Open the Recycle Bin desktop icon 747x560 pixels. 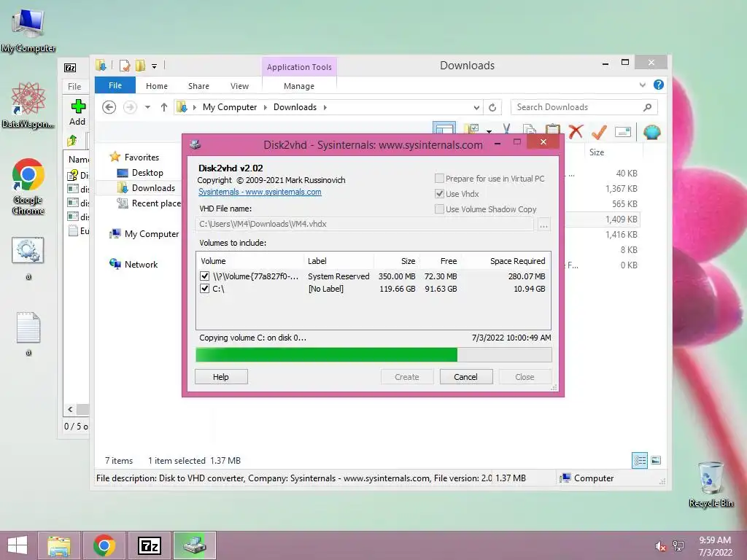[x=711, y=484]
